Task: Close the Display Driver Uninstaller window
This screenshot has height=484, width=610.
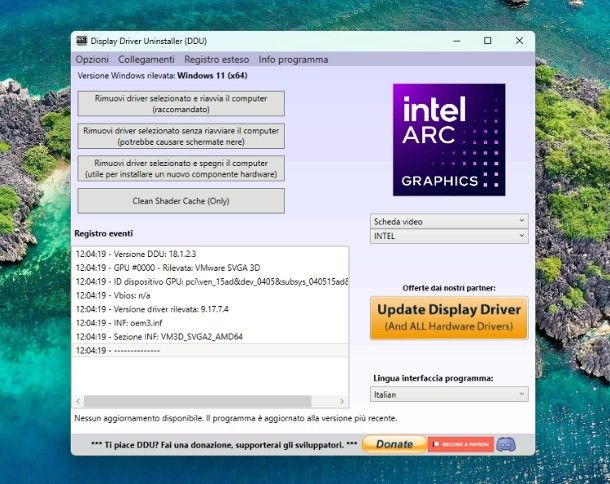Action: click(x=519, y=41)
